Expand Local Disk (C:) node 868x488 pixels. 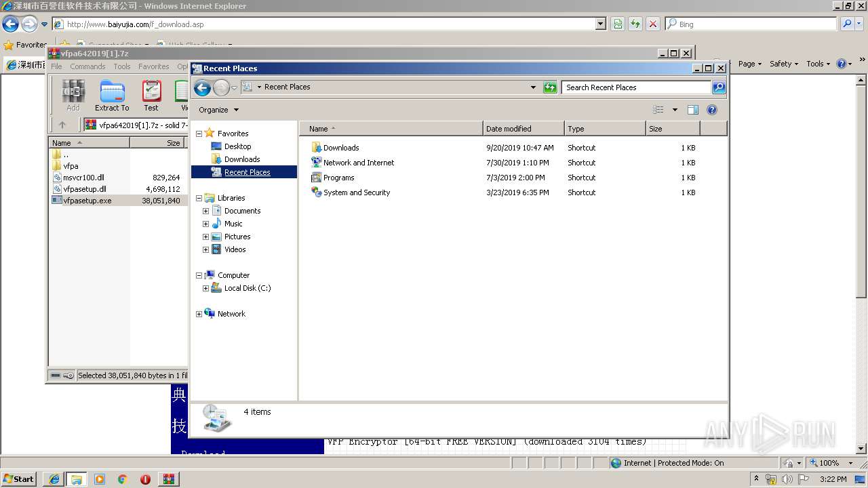[x=205, y=288]
